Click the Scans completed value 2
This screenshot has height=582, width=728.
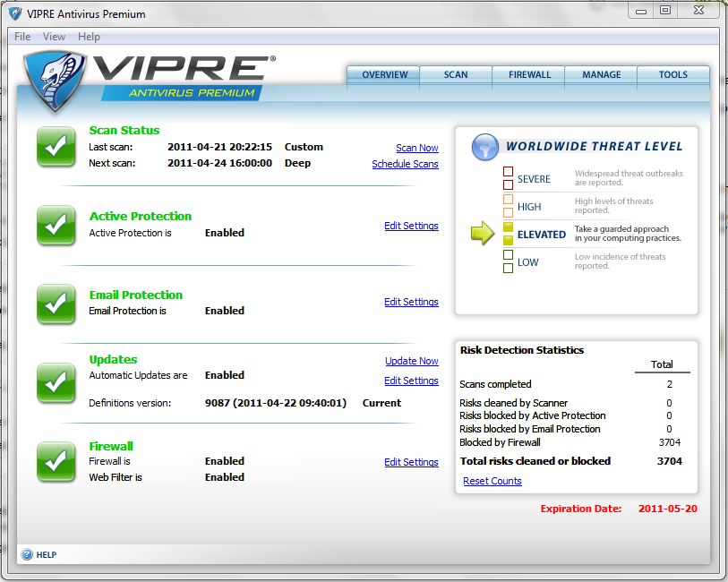click(670, 384)
